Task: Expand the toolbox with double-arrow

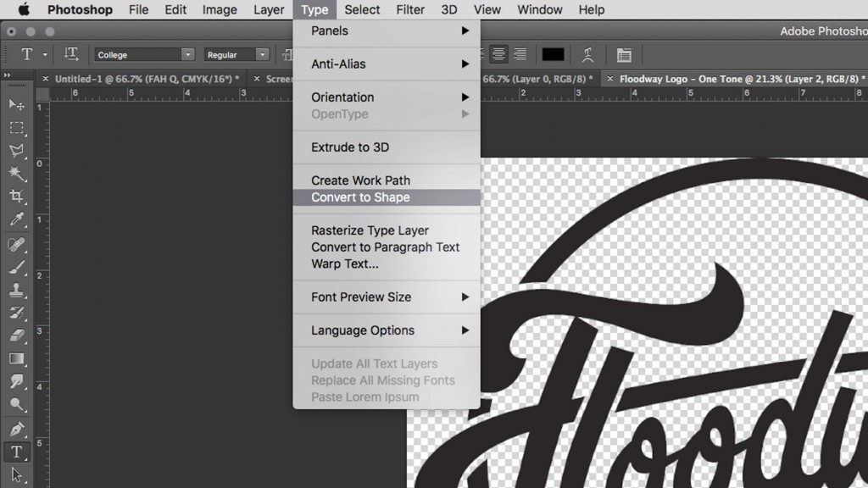Action: (x=7, y=75)
